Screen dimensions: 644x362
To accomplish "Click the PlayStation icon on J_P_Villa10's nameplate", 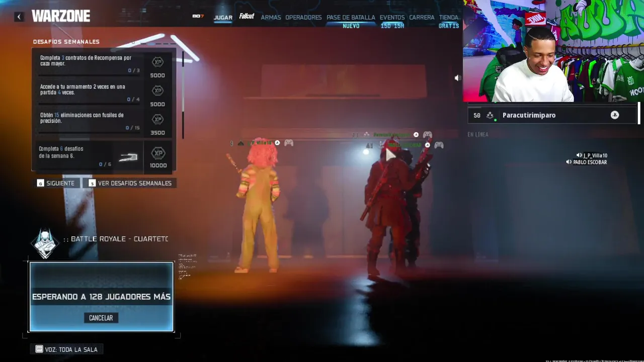I will tap(277, 143).
